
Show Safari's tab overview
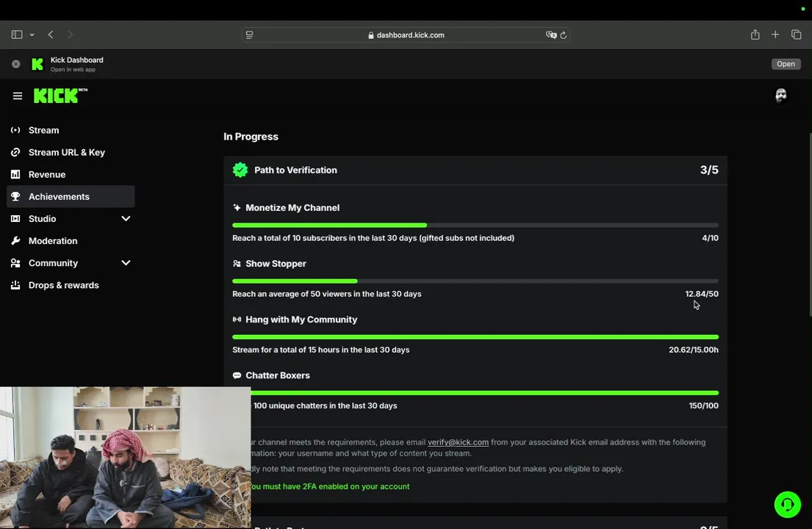click(796, 35)
